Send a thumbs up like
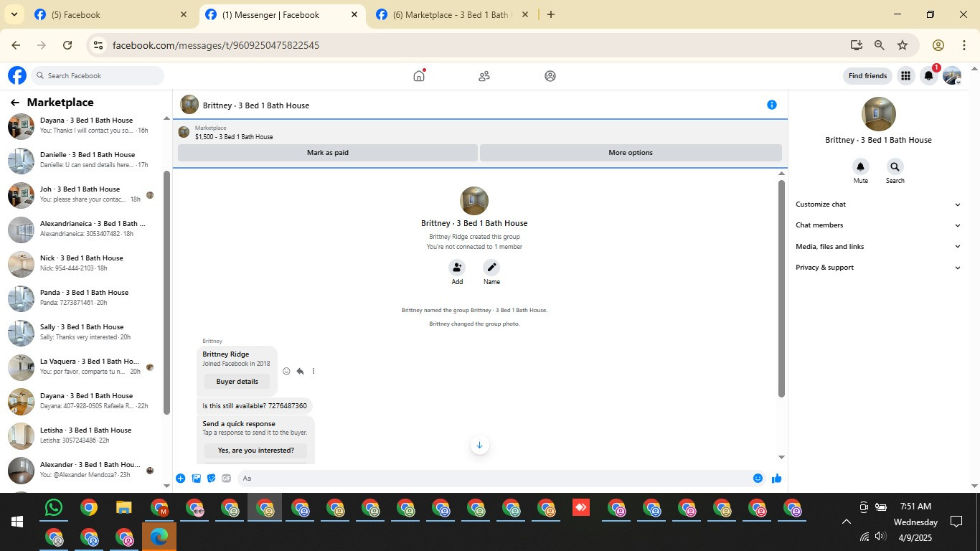The width and height of the screenshot is (980, 551). pos(777,479)
